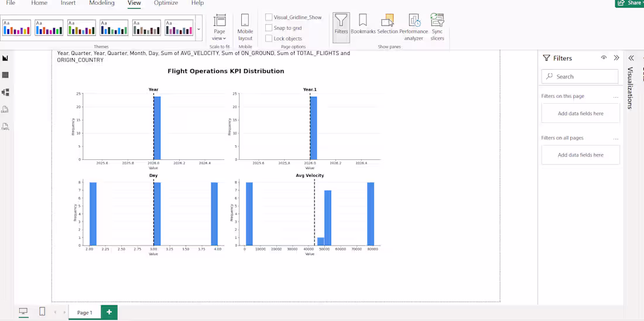The image size is (644, 321).
Task: Switch to the Home ribbon tab
Action: [39, 3]
